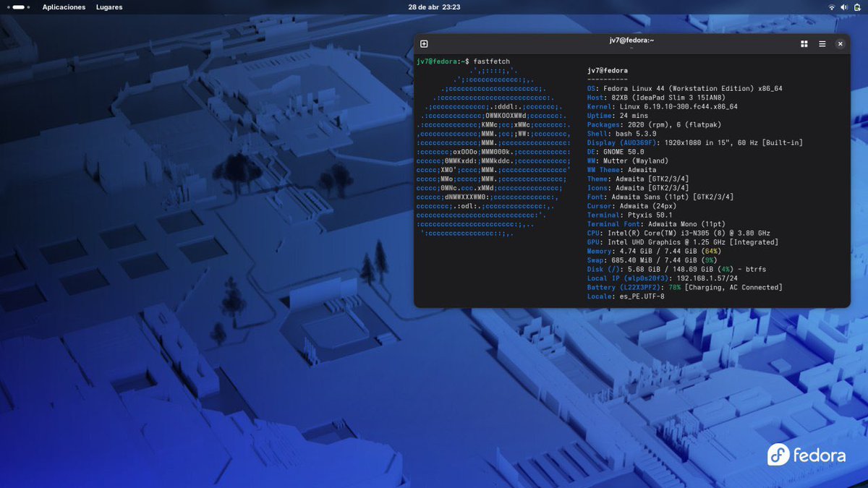Click the Shell bash 5.3.9 line
The width and height of the screenshot is (868, 488).
tap(622, 134)
